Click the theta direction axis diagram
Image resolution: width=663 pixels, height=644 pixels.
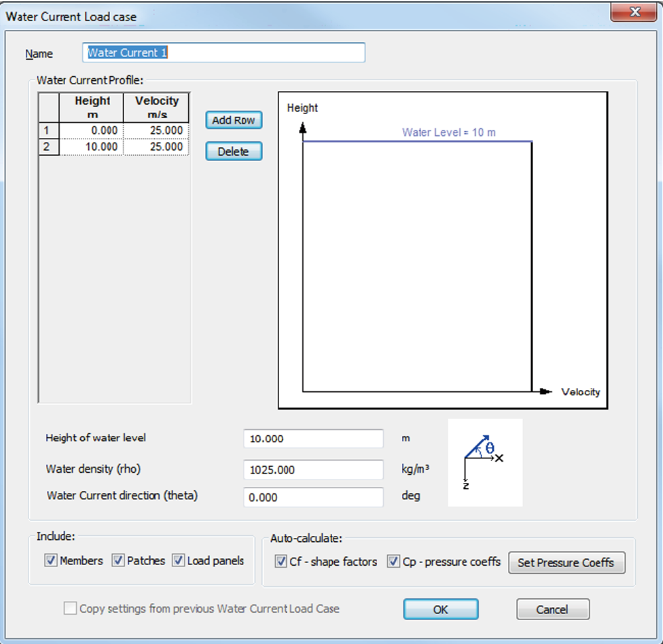485,462
